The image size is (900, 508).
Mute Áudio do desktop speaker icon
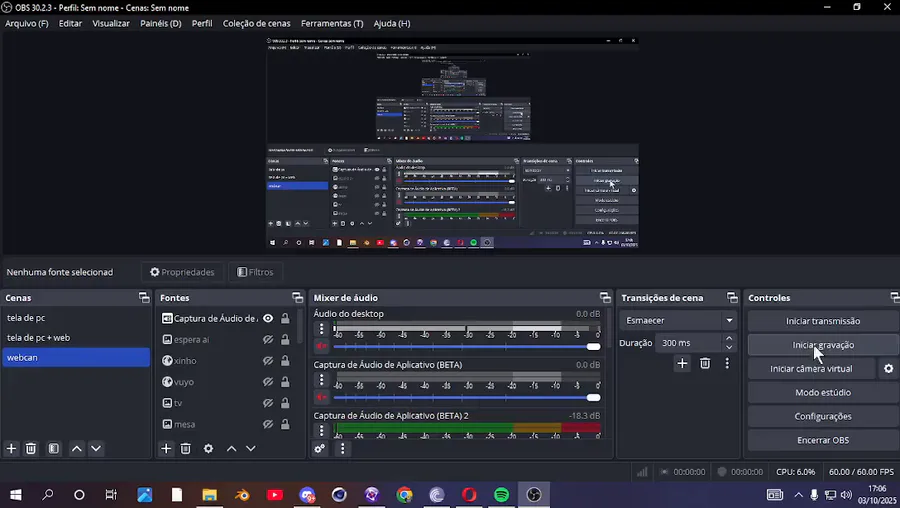[321, 346]
